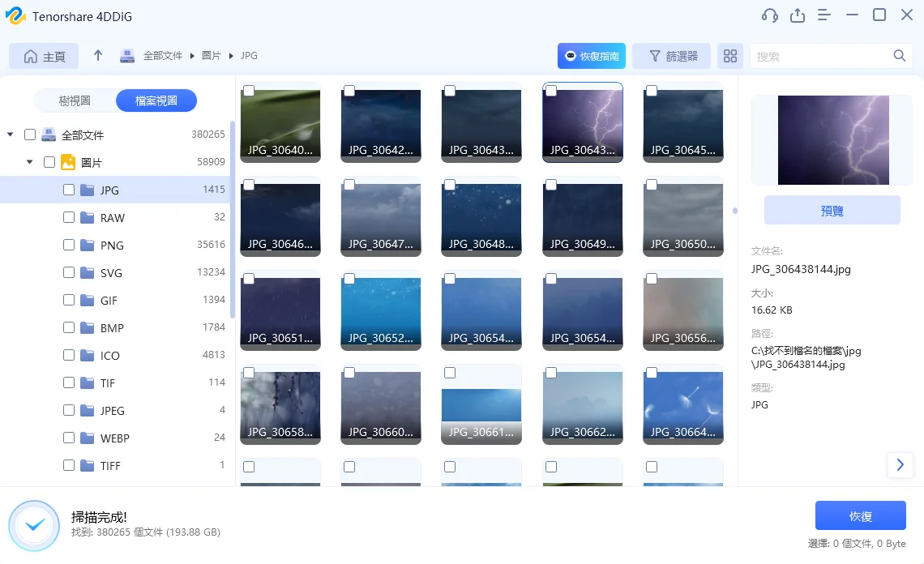Collapse the 全部文件 tree node

11,135
